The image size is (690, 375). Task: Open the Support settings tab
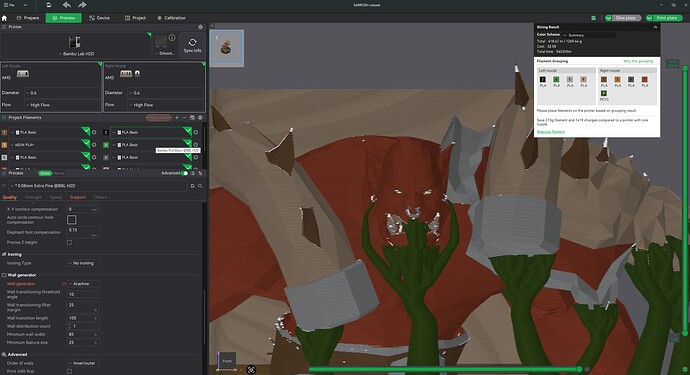[x=78, y=197]
